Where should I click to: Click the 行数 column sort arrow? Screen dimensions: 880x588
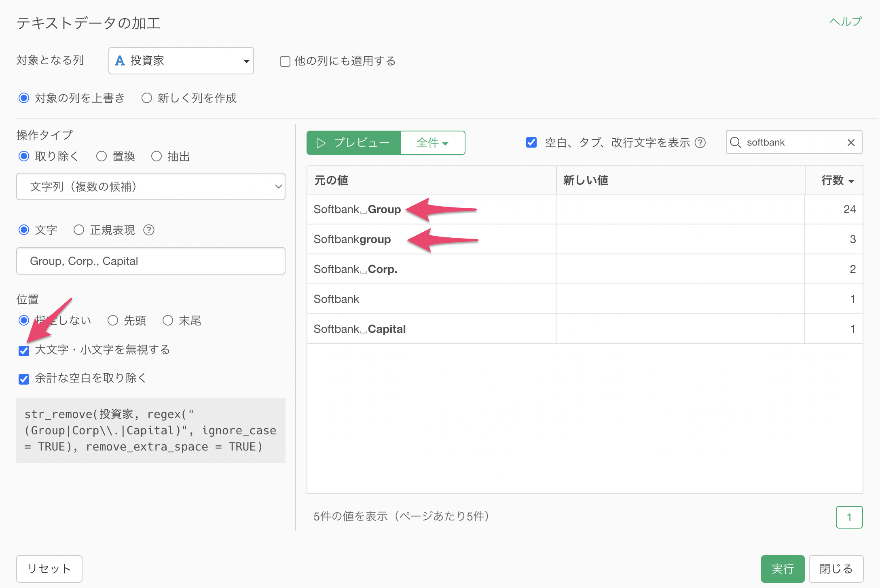point(851,181)
